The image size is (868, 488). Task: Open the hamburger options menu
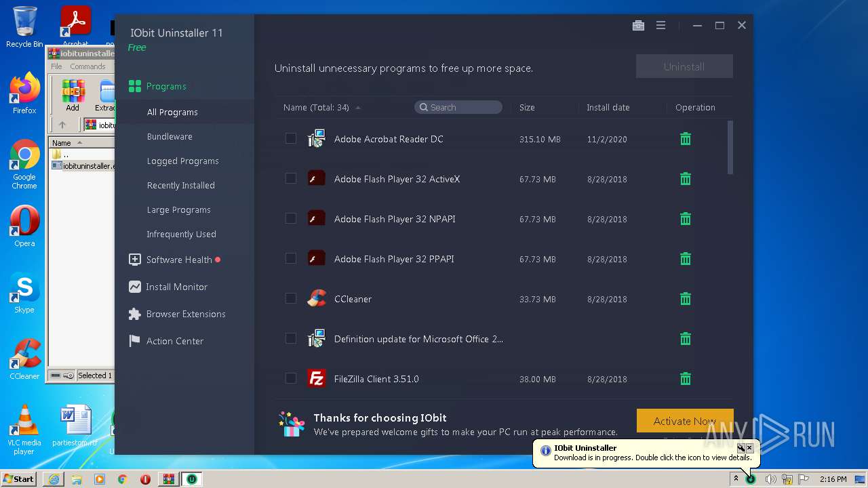pos(660,26)
